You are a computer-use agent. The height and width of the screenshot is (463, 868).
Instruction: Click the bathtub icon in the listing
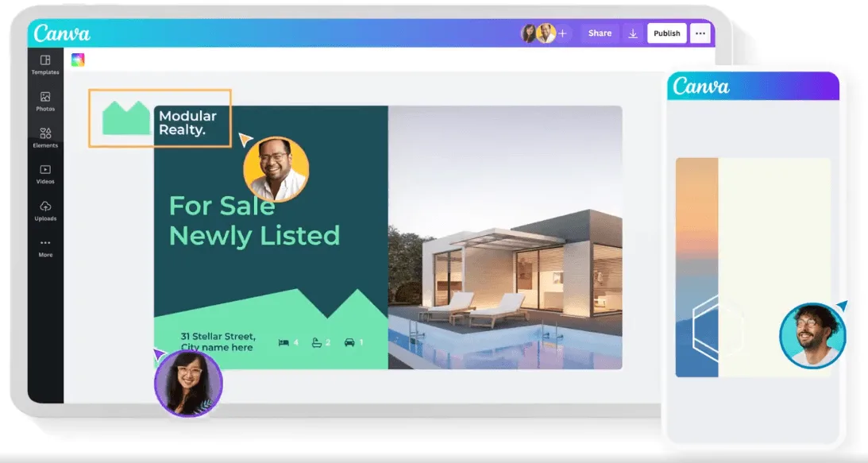tap(317, 343)
